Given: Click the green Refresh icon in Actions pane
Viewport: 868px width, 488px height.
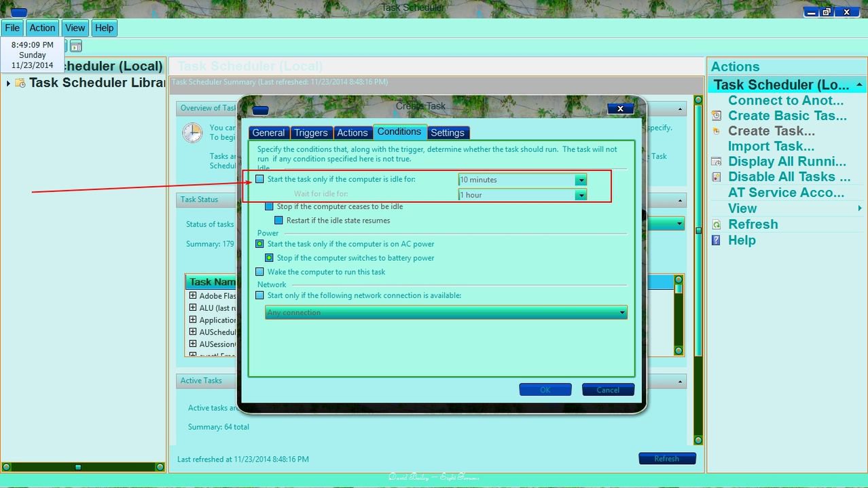Looking at the screenshot, I should [x=716, y=225].
